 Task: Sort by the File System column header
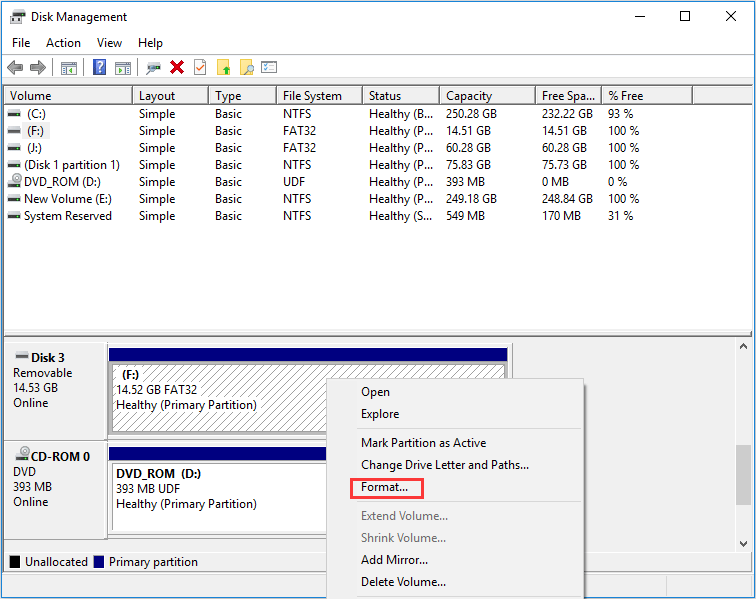pyautogui.click(x=312, y=96)
